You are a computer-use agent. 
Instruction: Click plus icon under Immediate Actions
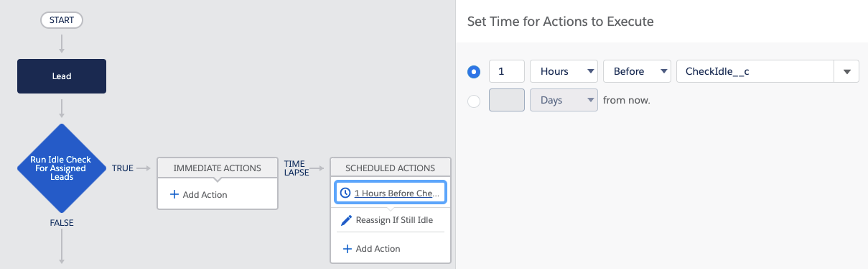coord(174,194)
